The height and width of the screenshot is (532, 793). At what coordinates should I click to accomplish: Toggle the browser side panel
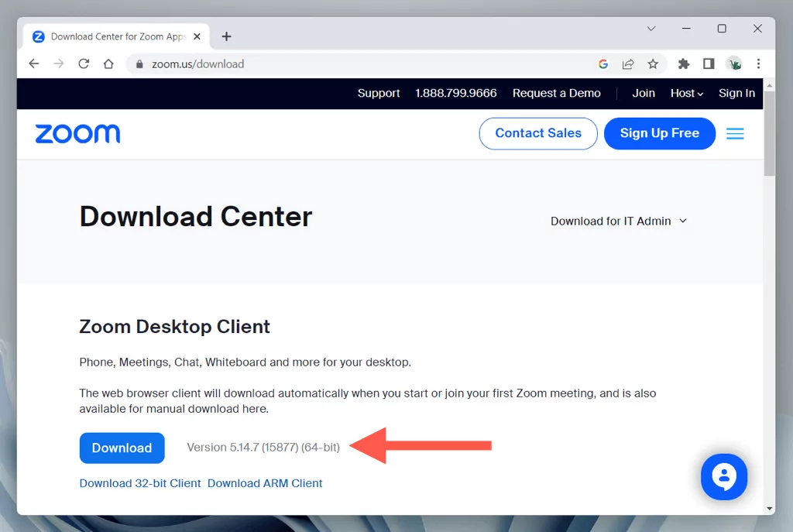tap(709, 64)
